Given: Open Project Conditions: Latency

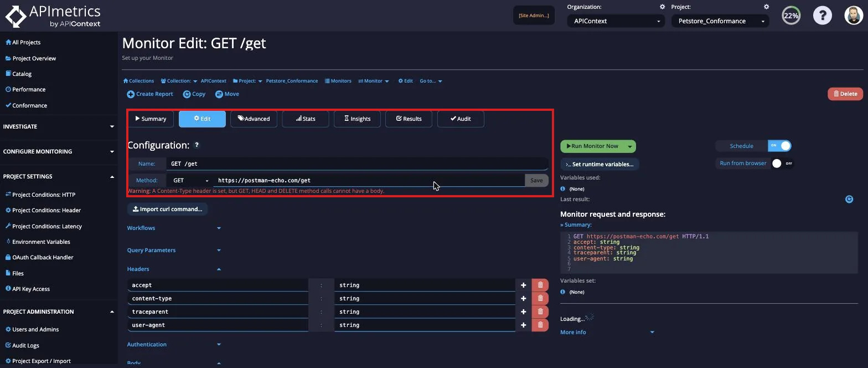Looking at the screenshot, I should (x=43, y=226).
